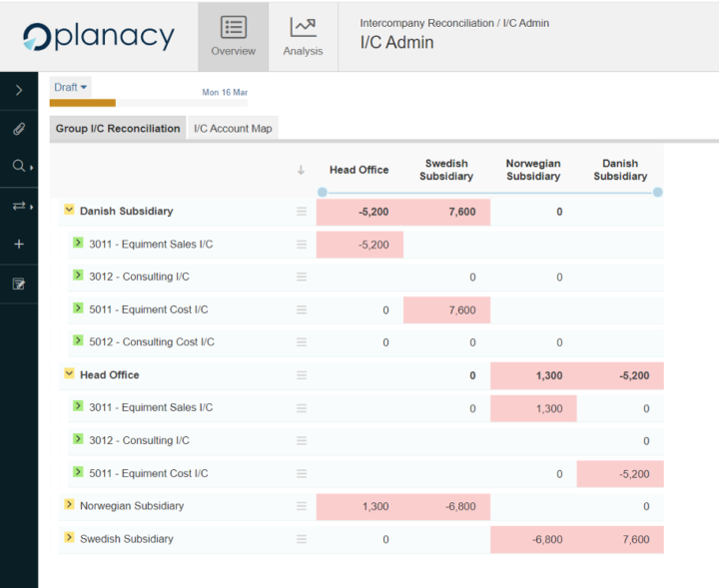Click the Overview button
719x588 pixels.
(x=233, y=36)
